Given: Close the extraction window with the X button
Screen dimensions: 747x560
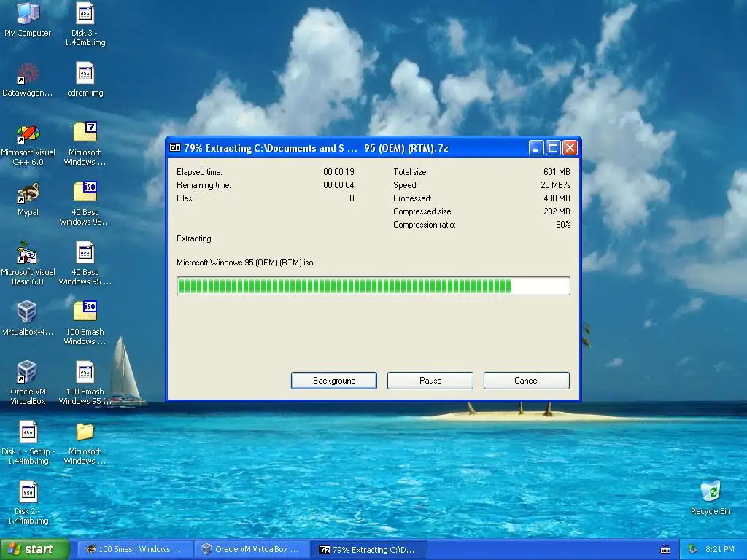Looking at the screenshot, I should click(570, 148).
